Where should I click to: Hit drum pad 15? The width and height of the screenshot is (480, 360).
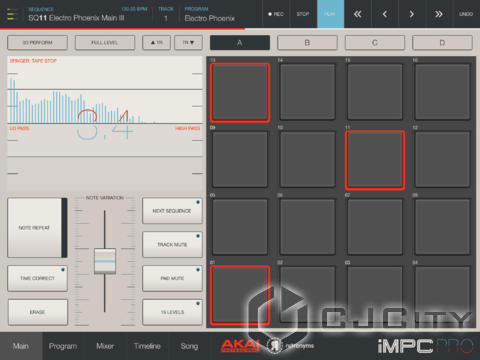[375, 92]
